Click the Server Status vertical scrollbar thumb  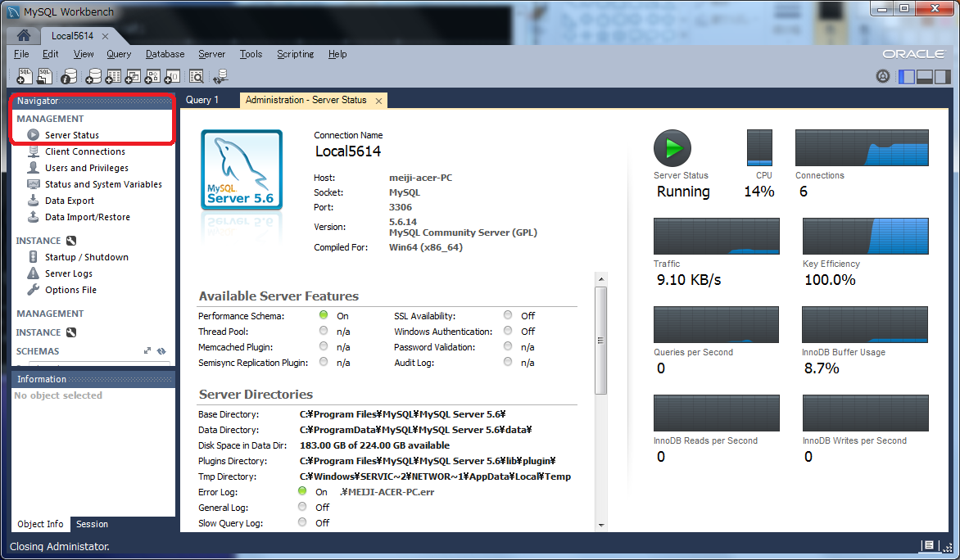(601, 341)
